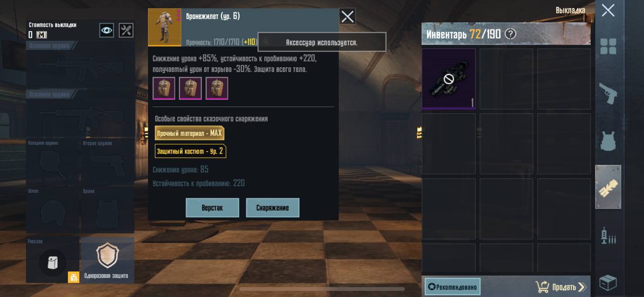Select the highlighted attachments category tab
Image resolution: width=644 pixels, height=297 pixels.
[x=608, y=187]
